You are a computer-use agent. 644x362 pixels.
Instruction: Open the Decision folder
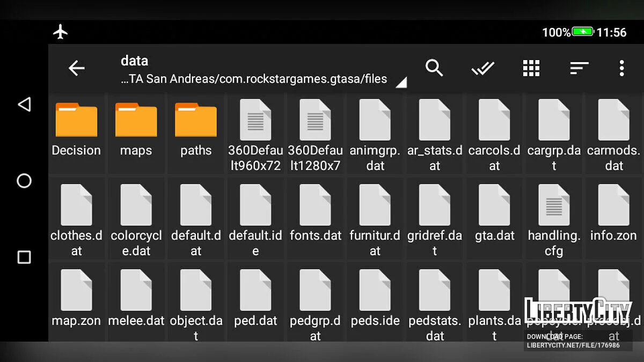pyautogui.click(x=76, y=129)
